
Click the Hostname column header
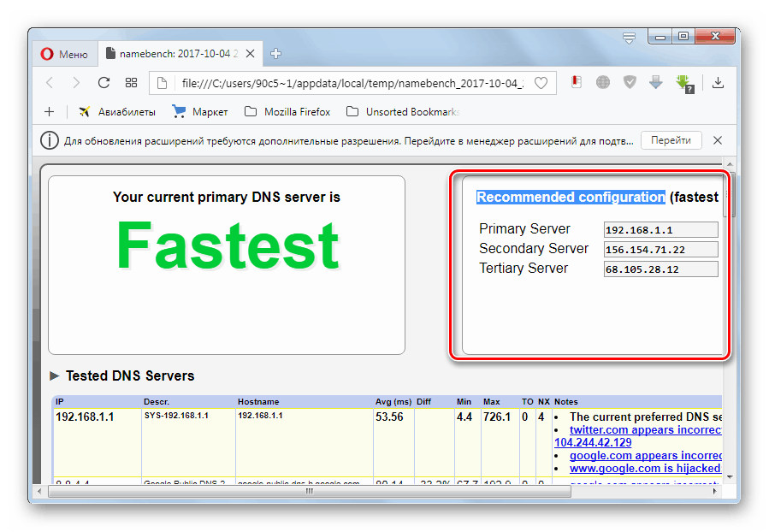[x=258, y=402]
